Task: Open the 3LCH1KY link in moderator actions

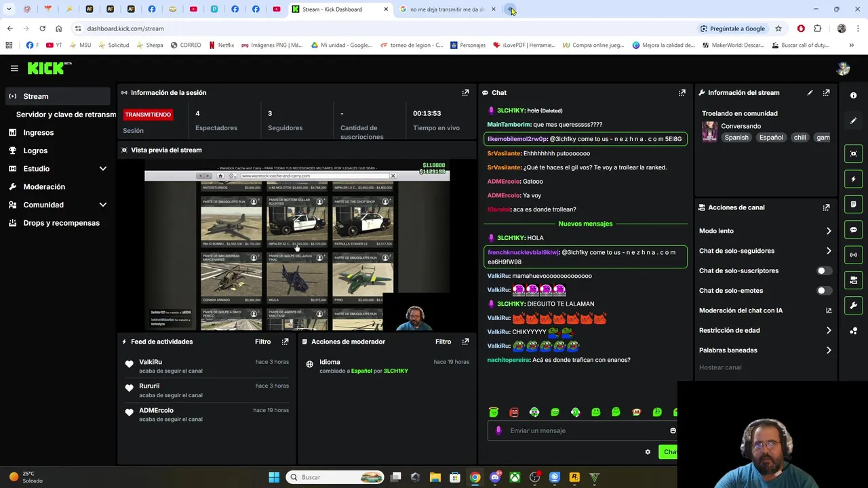Action: point(396,371)
